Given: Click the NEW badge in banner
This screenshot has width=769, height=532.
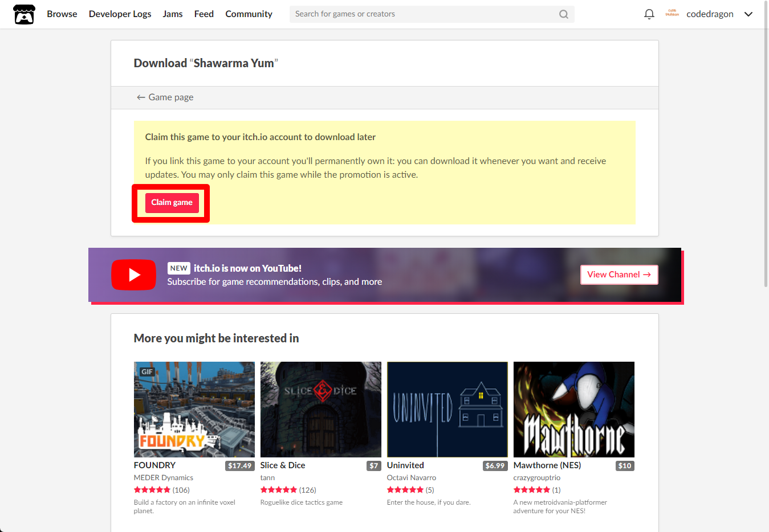Looking at the screenshot, I should [x=178, y=268].
